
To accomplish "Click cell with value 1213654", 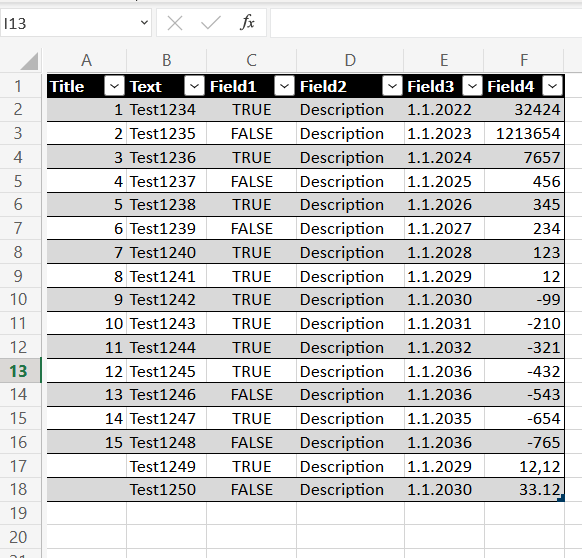I will coord(524,134).
